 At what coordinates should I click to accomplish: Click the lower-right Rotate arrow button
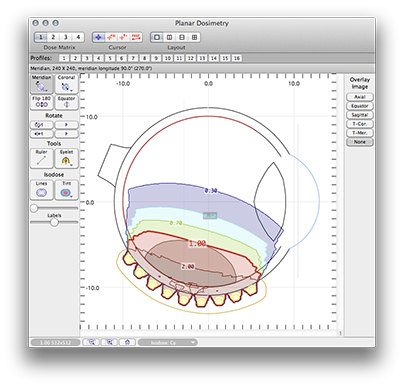pyautogui.click(x=66, y=134)
